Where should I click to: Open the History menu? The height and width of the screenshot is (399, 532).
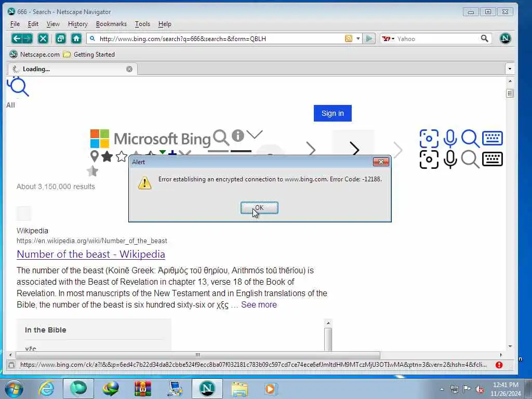coord(78,24)
